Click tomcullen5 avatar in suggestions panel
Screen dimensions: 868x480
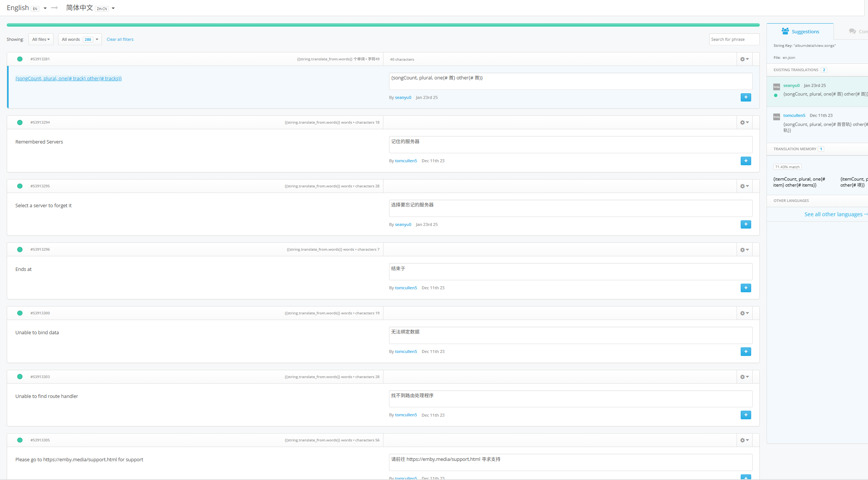coord(777,117)
